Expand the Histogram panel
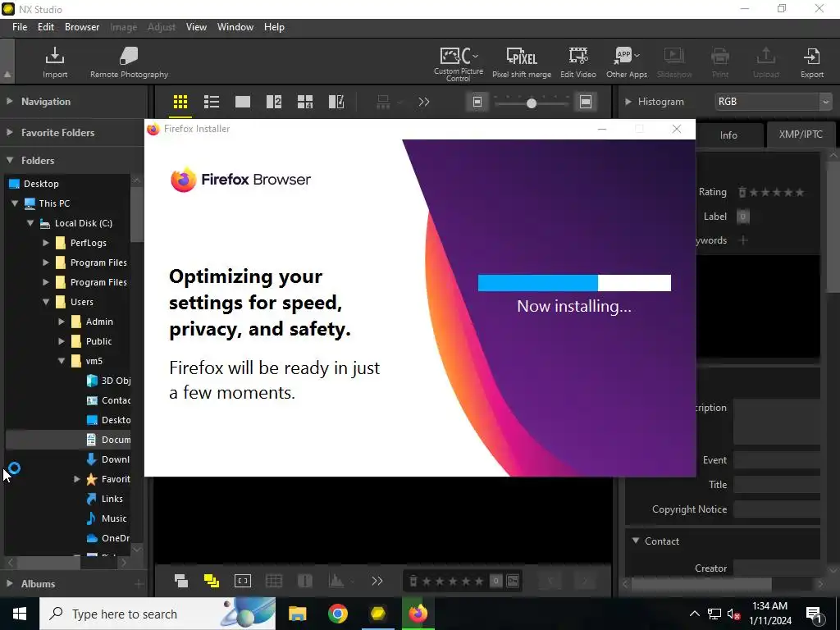 (628, 101)
